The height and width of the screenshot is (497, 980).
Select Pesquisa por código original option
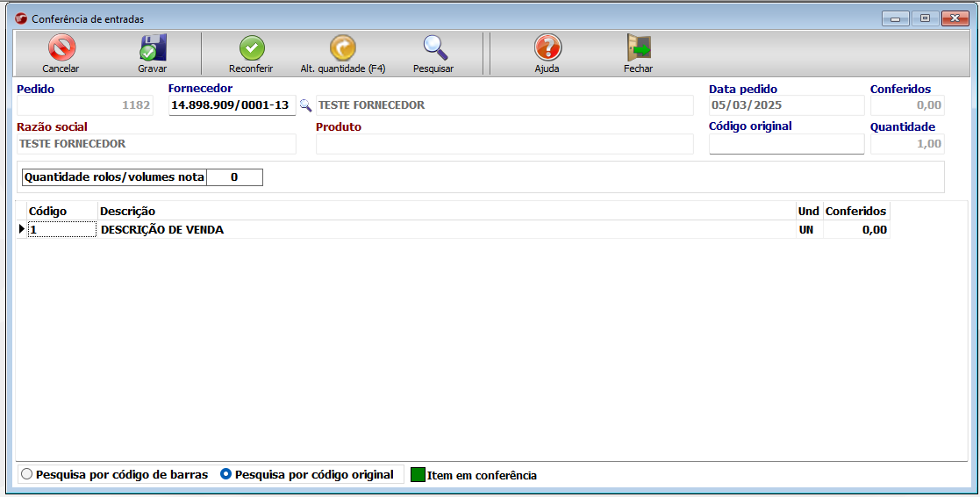pyautogui.click(x=226, y=474)
